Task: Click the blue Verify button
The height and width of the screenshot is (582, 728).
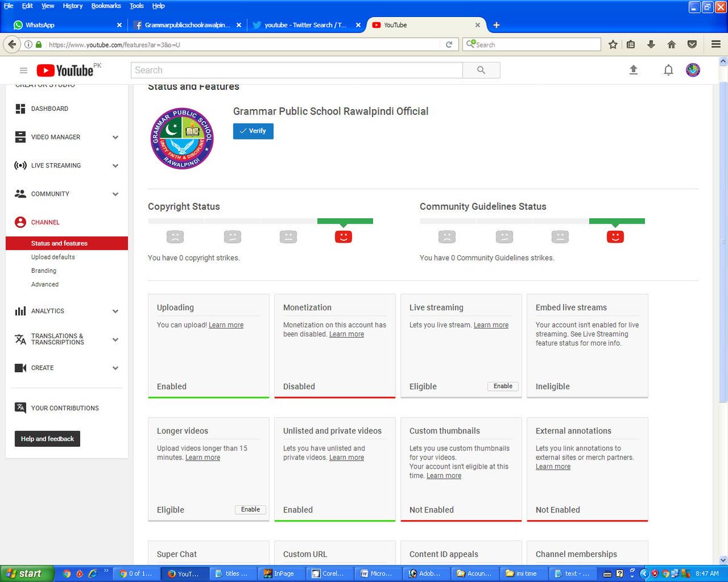Action: 253,131
